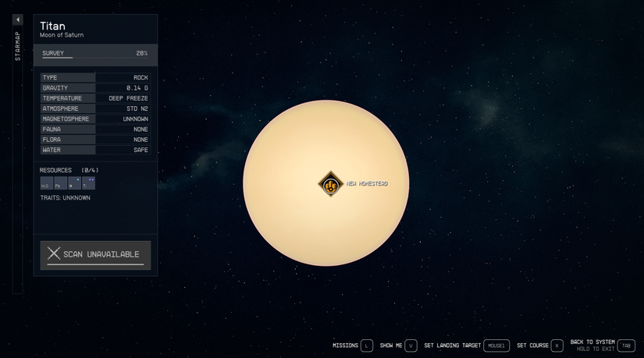644x358 pixels.
Task: Click the crossed scanner icon beside Scan Unavailable
Action: pos(54,253)
